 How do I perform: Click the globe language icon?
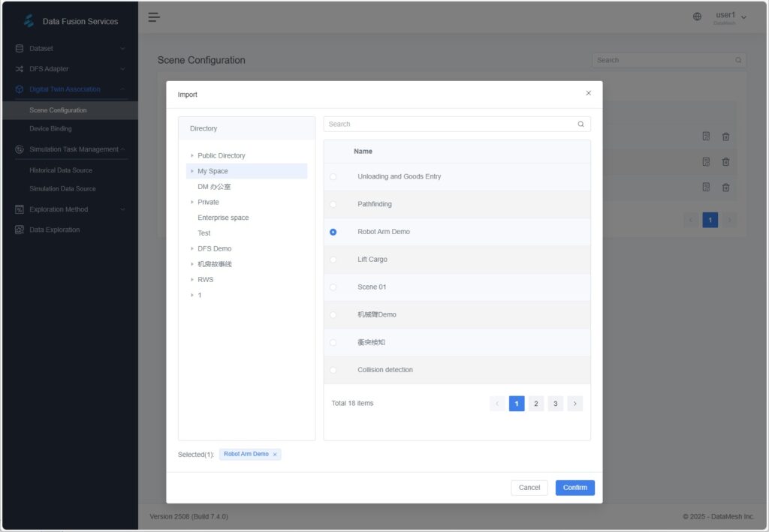tap(697, 17)
